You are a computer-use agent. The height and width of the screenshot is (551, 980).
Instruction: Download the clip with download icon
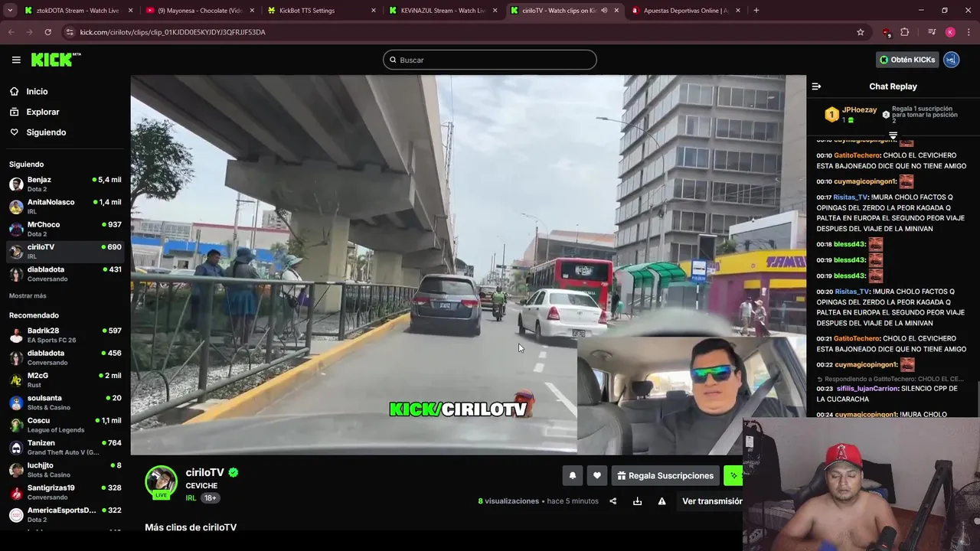637,501
